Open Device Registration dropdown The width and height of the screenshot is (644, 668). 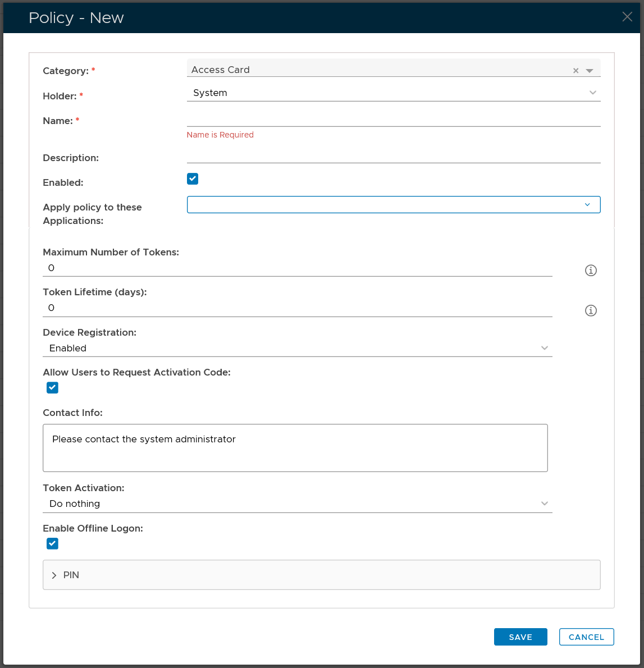(297, 348)
